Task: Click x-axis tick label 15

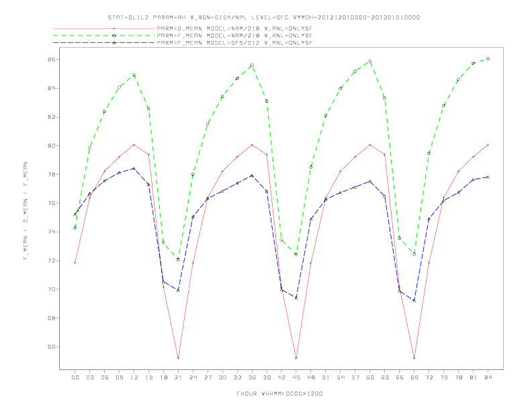Action: [x=149, y=377]
